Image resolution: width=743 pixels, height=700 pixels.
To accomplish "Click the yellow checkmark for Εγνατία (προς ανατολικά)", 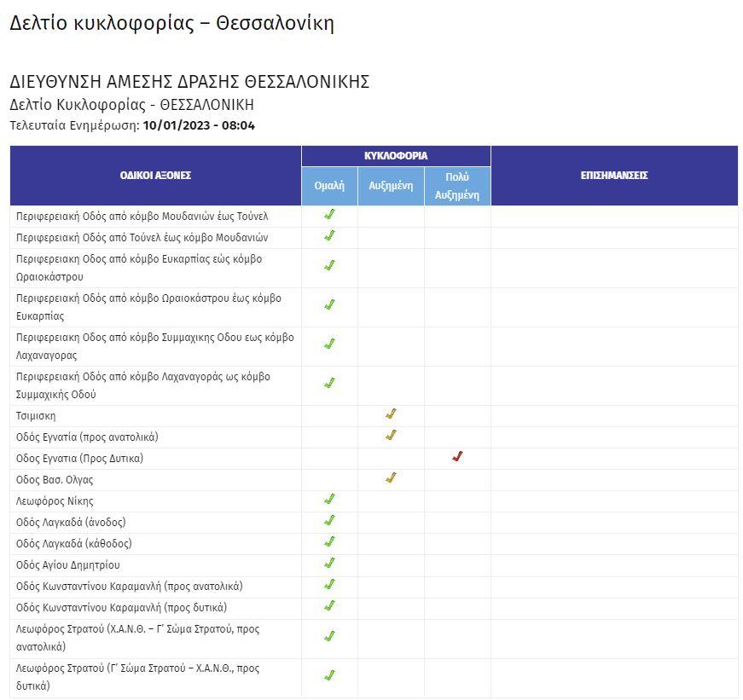I will 391,437.
